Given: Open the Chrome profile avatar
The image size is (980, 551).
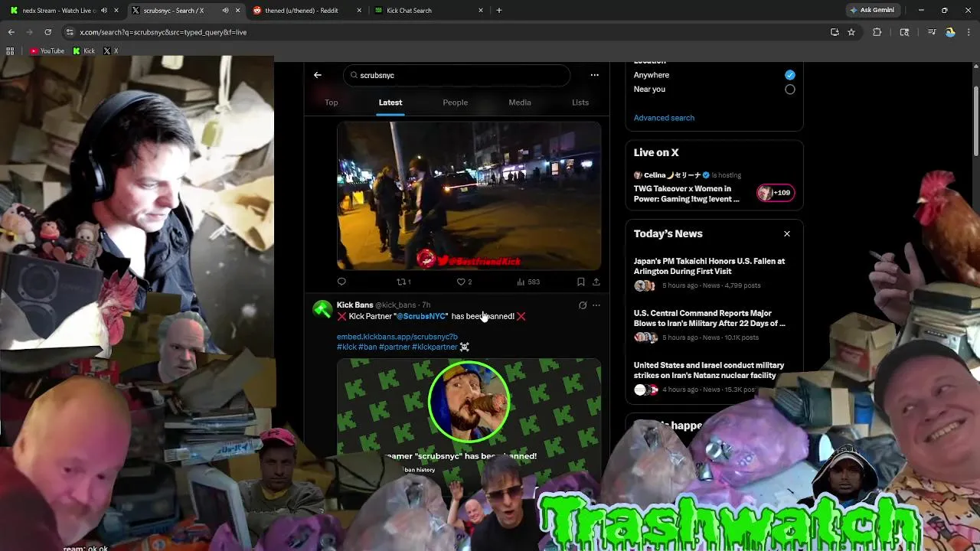Looking at the screenshot, I should click(950, 32).
